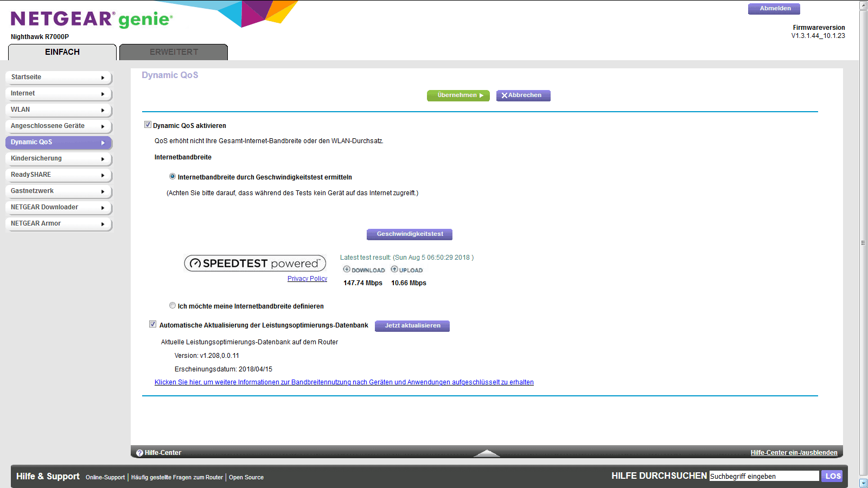Click the Hilfe-Center bar label
The image size is (868, 488).
coord(163,453)
